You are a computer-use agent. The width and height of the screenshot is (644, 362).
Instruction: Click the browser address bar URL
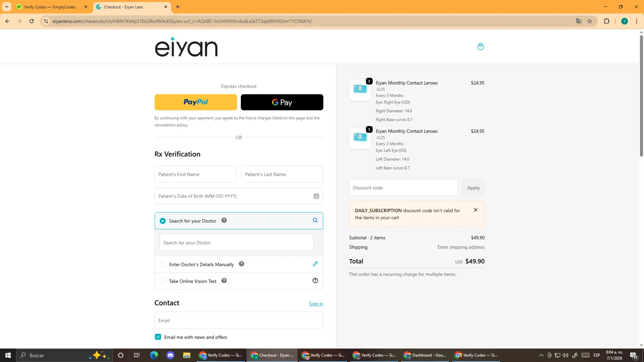coord(182,21)
